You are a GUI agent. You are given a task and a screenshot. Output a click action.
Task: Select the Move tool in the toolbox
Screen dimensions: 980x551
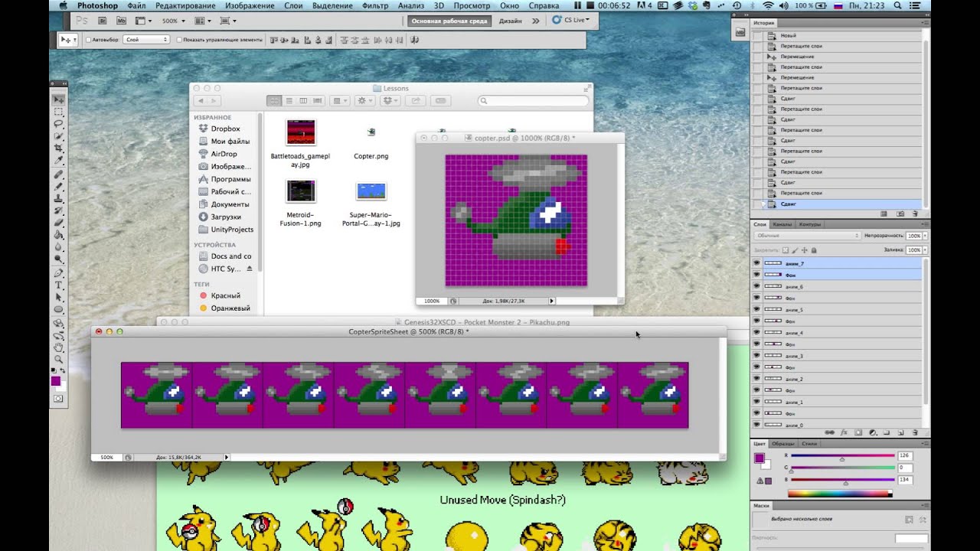(x=59, y=99)
